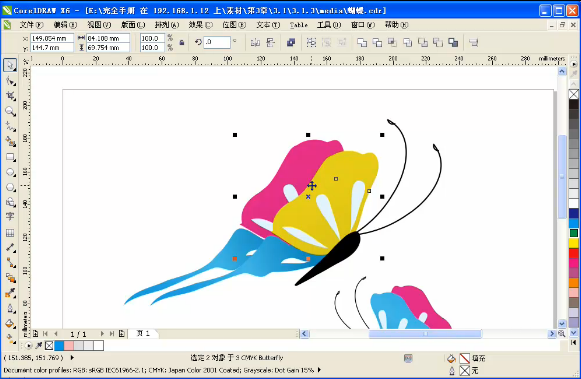581x379 pixels.
Task: Select the Crop tool
Action: 10,96
